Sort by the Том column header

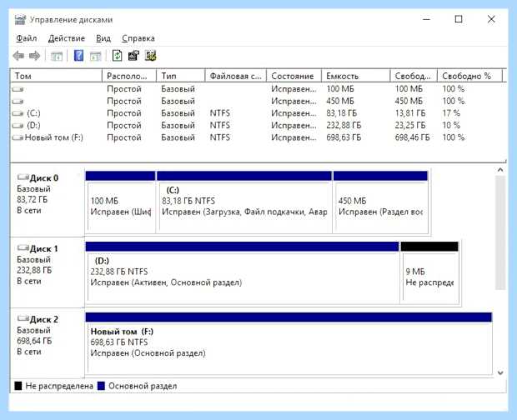click(x=57, y=76)
